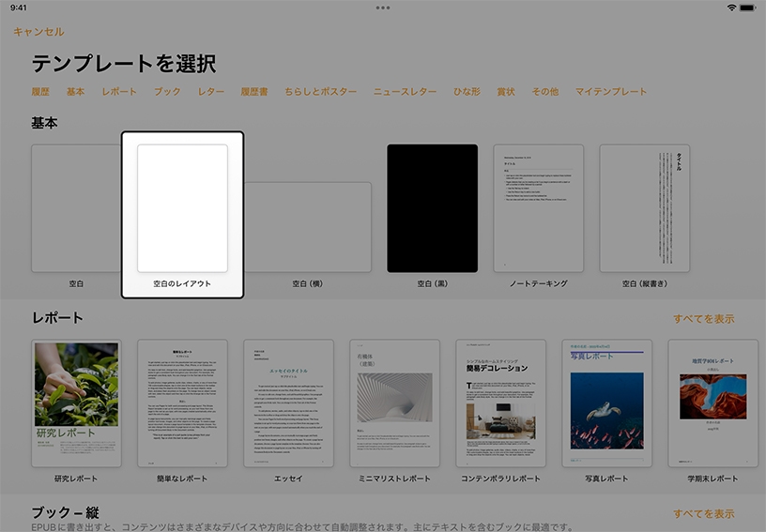Switch to the レポート category tab
Viewport: 766px width, 532px height.
pos(119,92)
